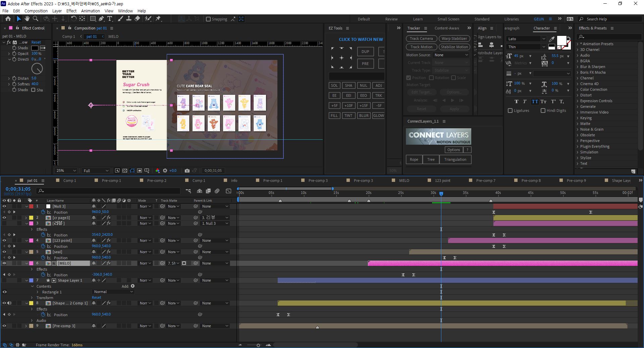Open the Graph Editor in the timeline
Viewport: 644px width, 348px height.
228,191
